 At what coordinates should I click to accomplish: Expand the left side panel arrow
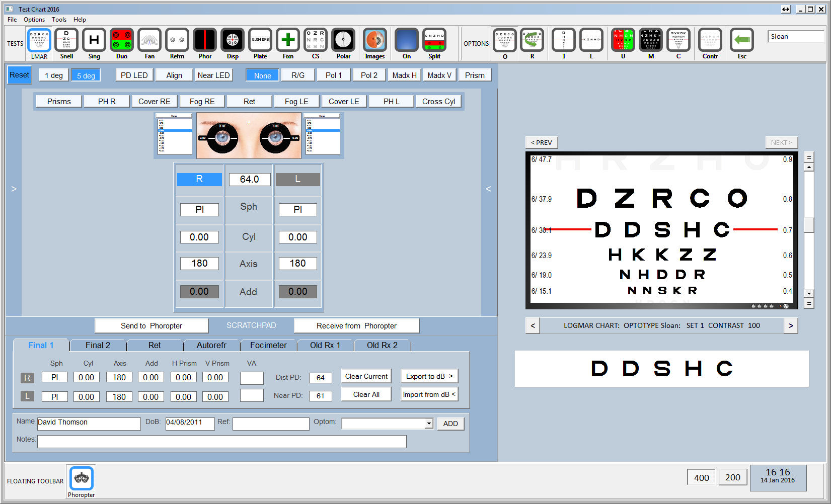tap(14, 189)
